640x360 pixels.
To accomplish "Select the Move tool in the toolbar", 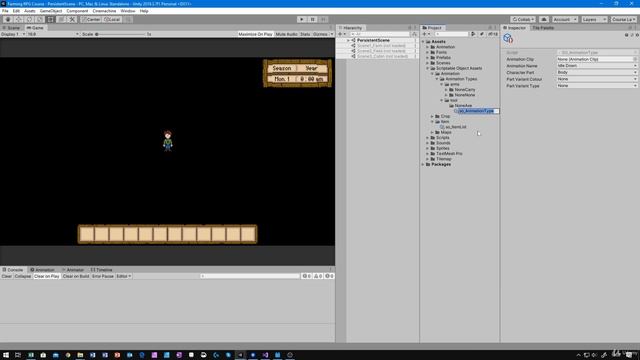I will (x=18, y=19).
